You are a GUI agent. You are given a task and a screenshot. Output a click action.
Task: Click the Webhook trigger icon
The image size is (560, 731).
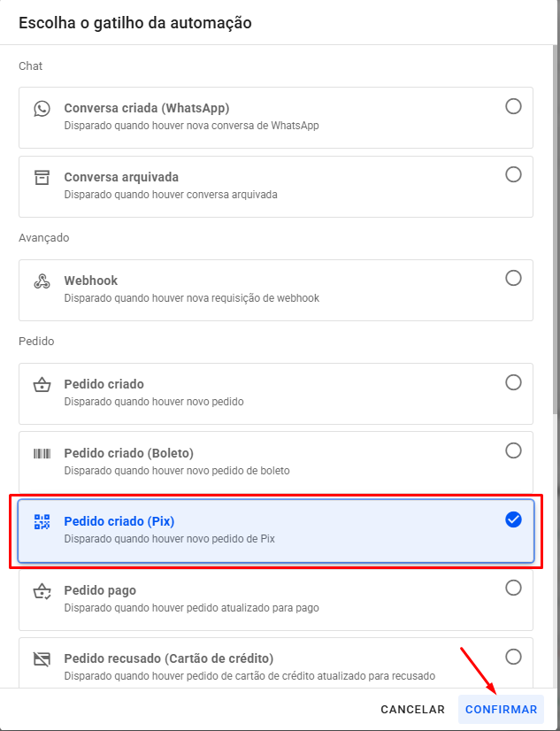click(x=42, y=281)
